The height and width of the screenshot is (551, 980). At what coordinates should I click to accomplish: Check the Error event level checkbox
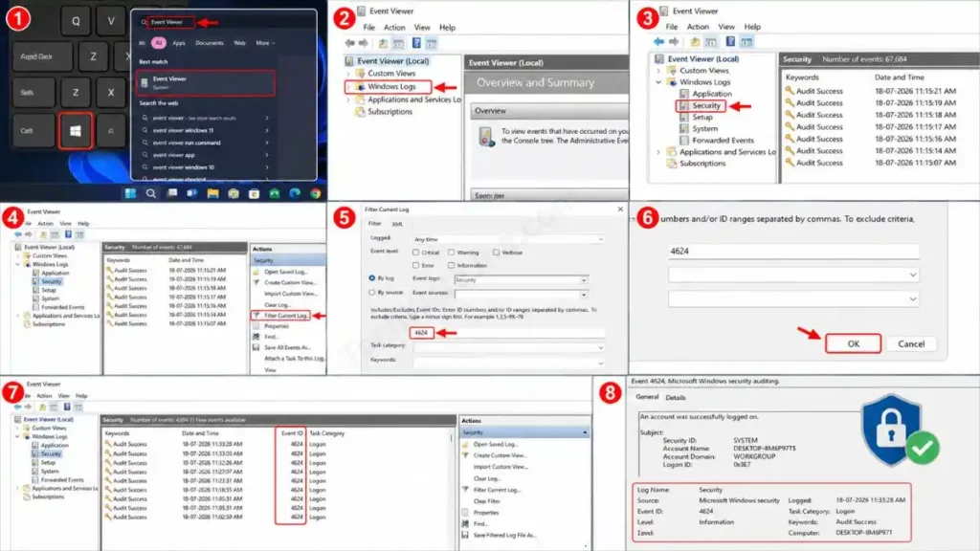415,266
